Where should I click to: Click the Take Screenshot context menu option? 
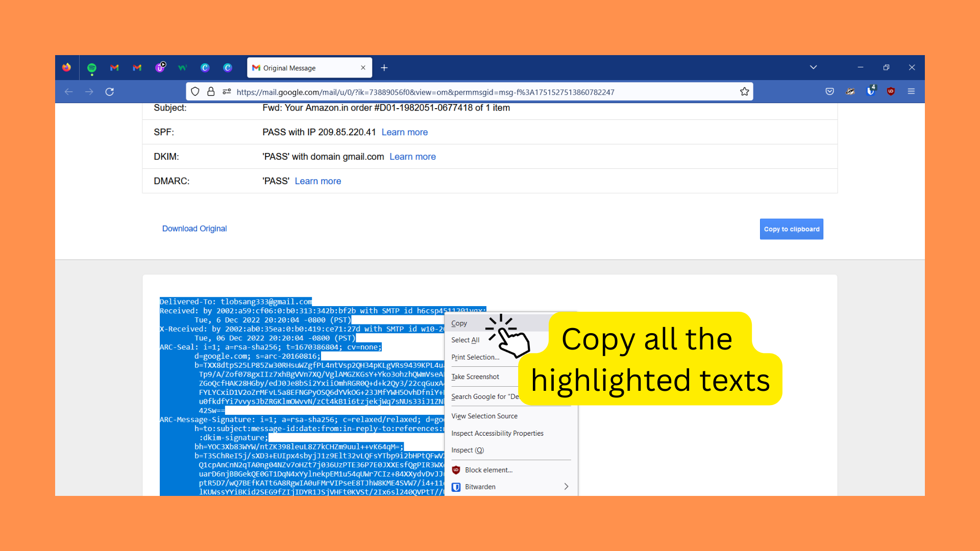(x=475, y=377)
